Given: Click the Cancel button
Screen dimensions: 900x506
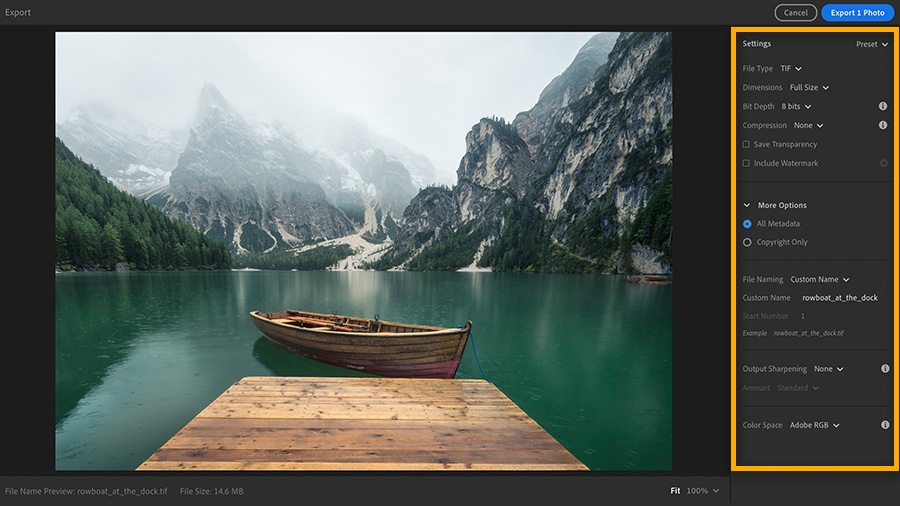Looking at the screenshot, I should coord(796,13).
